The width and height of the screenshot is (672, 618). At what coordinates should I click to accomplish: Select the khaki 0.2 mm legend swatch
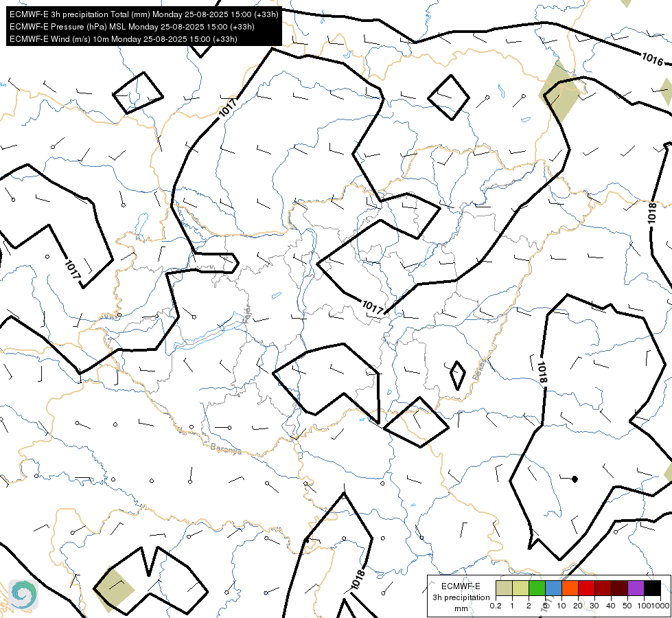504,588
